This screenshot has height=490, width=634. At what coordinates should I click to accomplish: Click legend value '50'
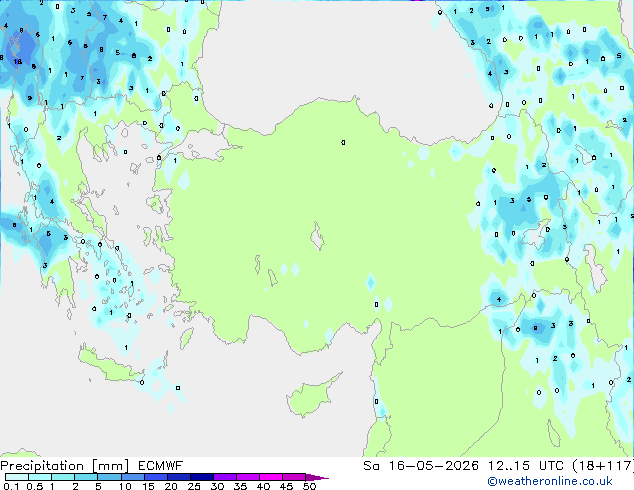tap(309, 486)
